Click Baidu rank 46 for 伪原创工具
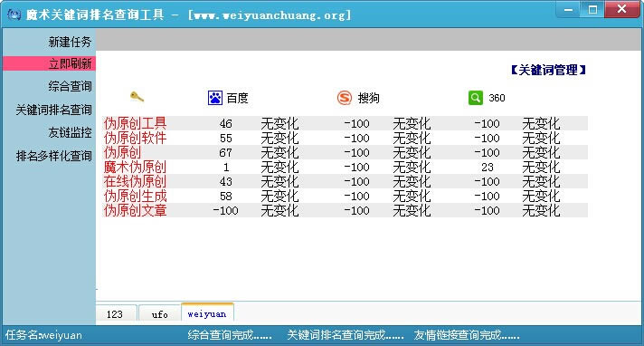The width and height of the screenshot is (644, 346). (x=225, y=123)
